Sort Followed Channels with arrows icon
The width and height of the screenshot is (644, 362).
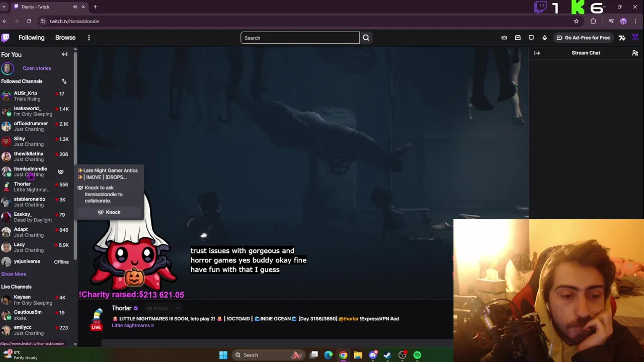pyautogui.click(x=64, y=81)
